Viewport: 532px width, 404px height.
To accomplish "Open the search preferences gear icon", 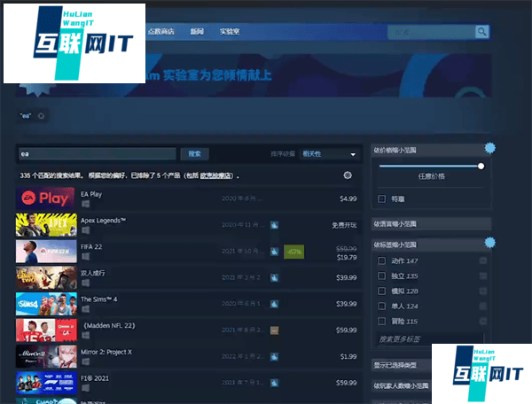I will [347, 175].
